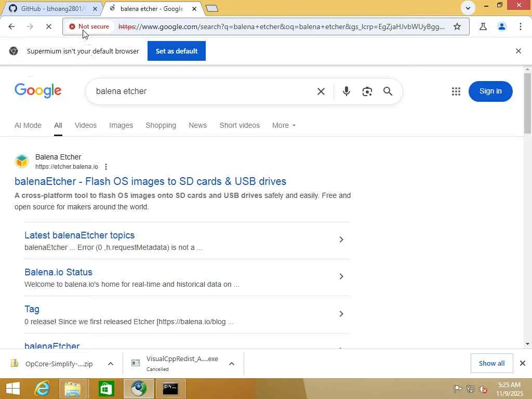This screenshot has height=399, width=532.
Task: Expand VisualCppRedist download options arrow
Action: 232,364
